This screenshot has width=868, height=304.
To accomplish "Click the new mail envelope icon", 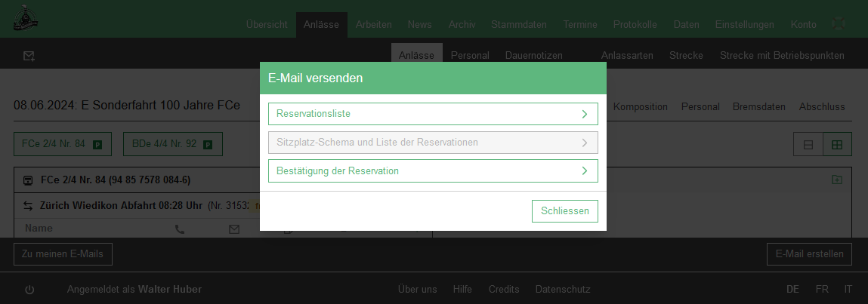I will click(x=29, y=56).
